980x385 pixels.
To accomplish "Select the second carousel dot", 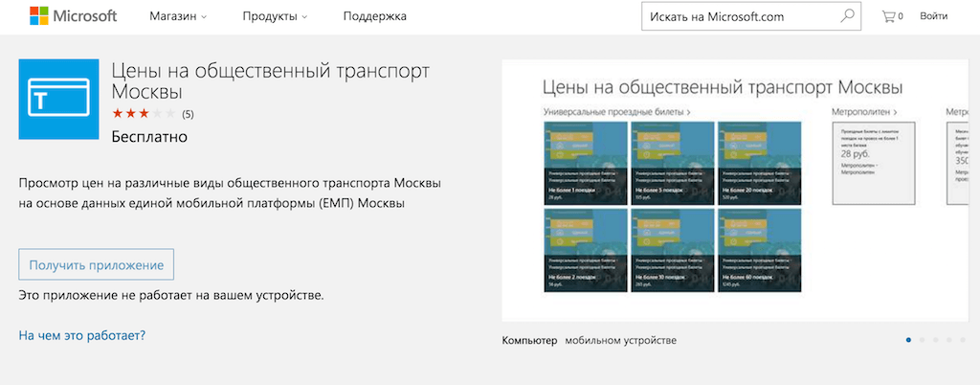I will (922, 340).
